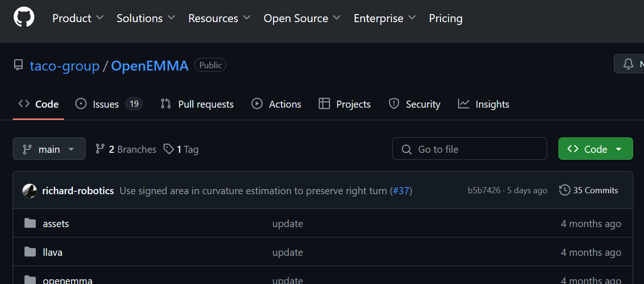Expand the Solutions menu
Image resolution: width=644 pixels, height=284 pixels.
(145, 18)
